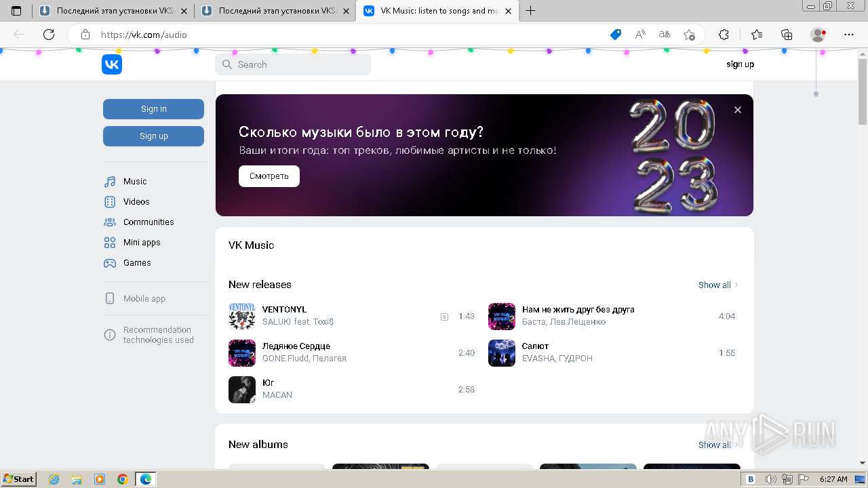Open translate page icon
This screenshot has height=488, width=868.
(x=665, y=35)
